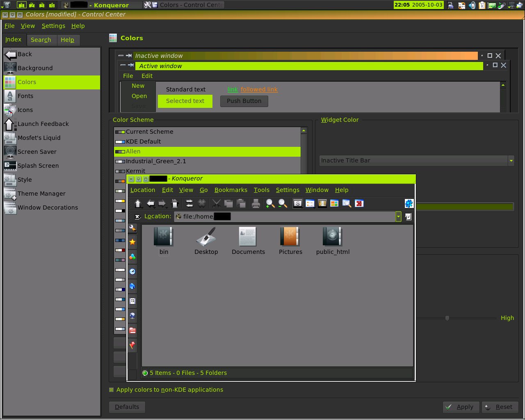Screen dimensions: 525x420
Task: Click the Apply button
Action: (x=461, y=407)
